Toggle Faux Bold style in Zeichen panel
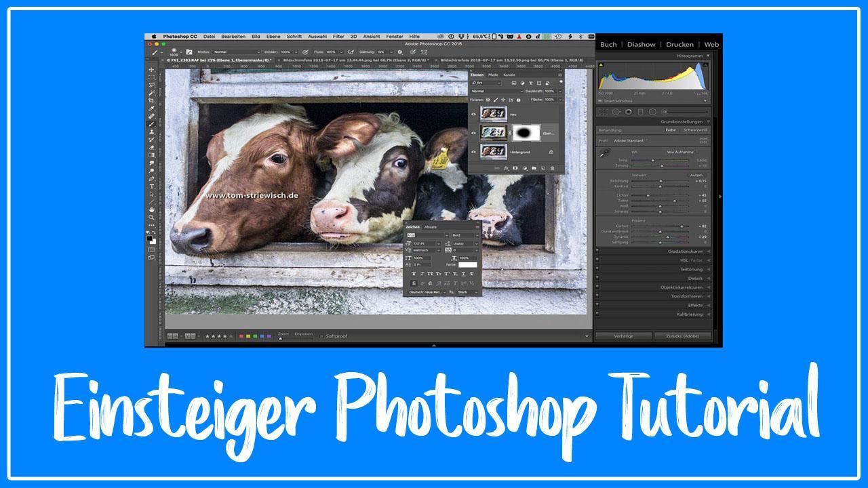 point(414,274)
